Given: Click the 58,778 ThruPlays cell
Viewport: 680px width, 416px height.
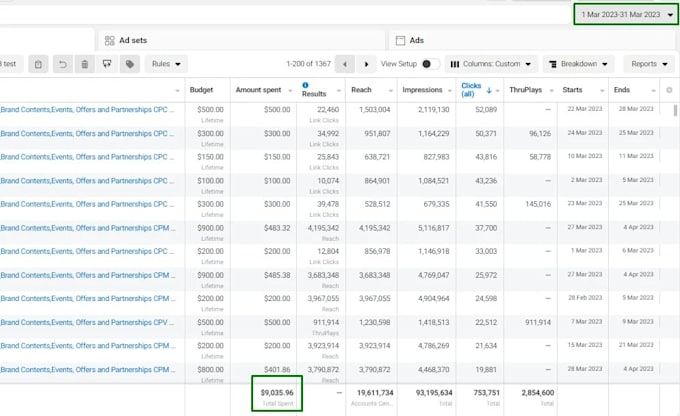Looking at the screenshot, I should point(540,157).
